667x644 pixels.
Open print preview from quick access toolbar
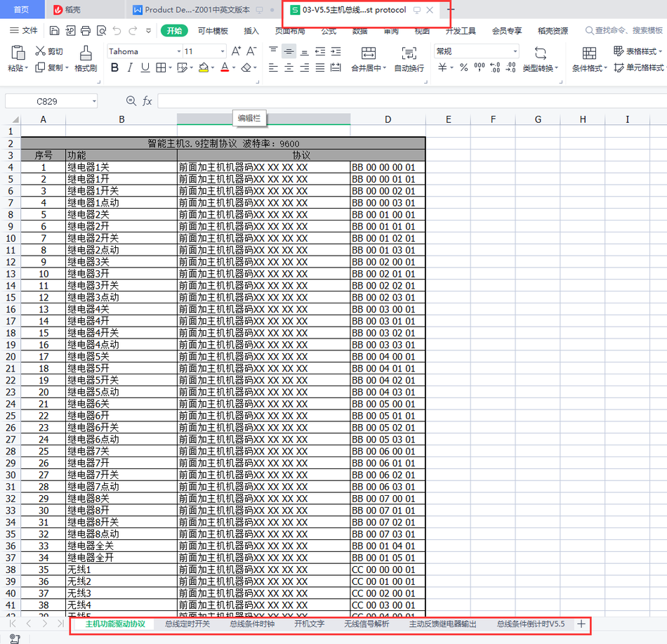point(101,31)
